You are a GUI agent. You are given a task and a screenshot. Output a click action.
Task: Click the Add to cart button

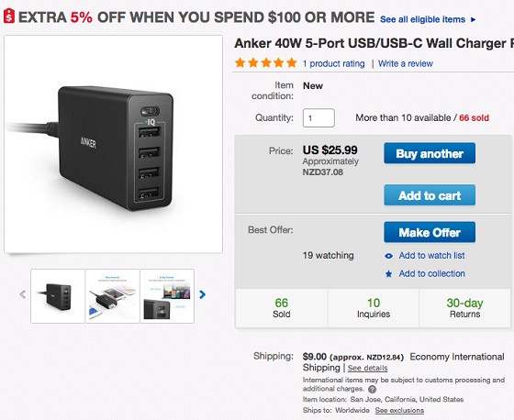coord(430,195)
